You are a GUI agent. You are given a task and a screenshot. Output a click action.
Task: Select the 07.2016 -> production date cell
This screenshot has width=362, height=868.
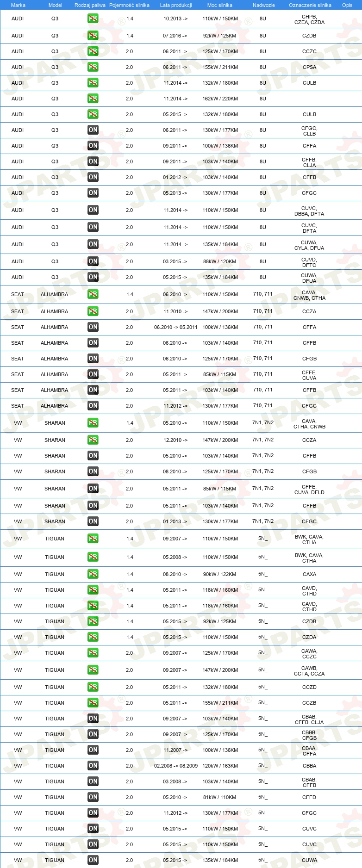coord(175,36)
